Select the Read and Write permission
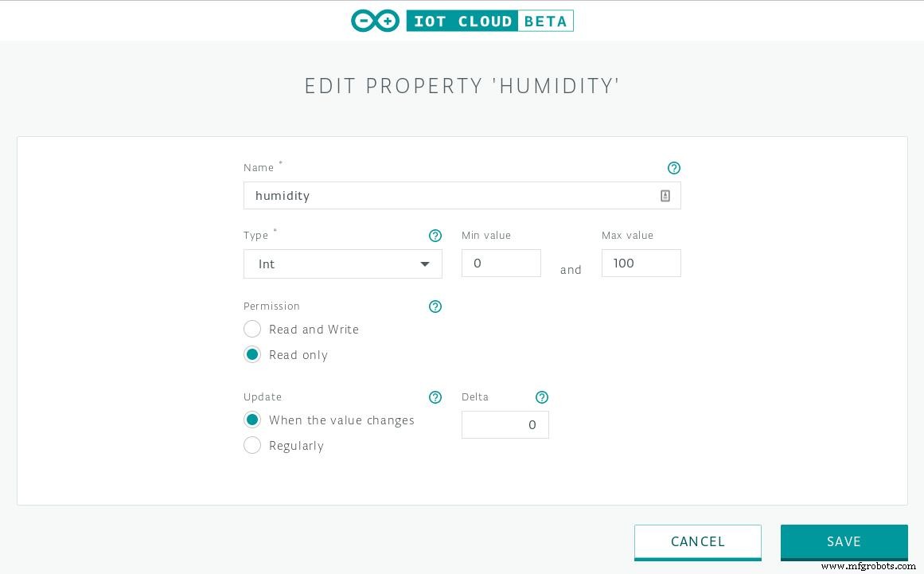The height and width of the screenshot is (574, 924). [x=252, y=329]
